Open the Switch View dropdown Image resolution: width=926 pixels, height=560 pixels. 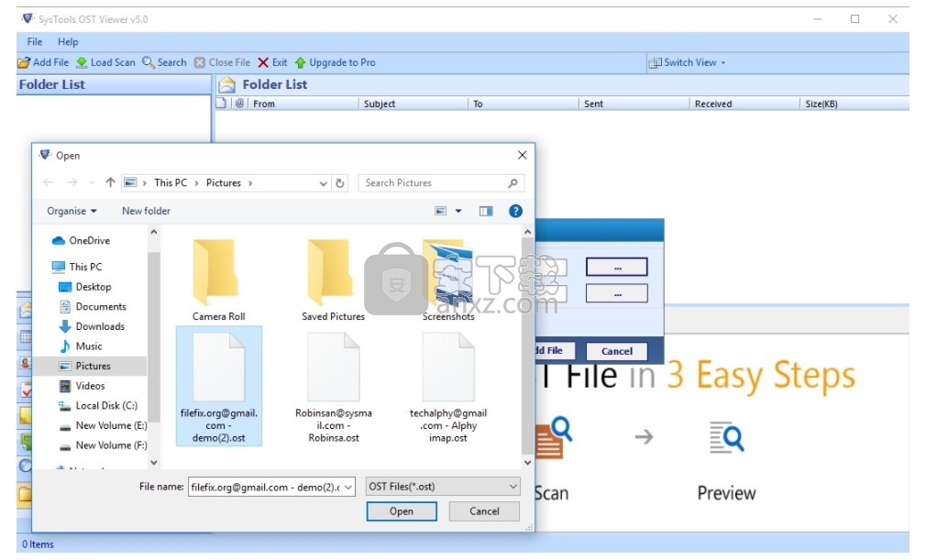[x=688, y=62]
